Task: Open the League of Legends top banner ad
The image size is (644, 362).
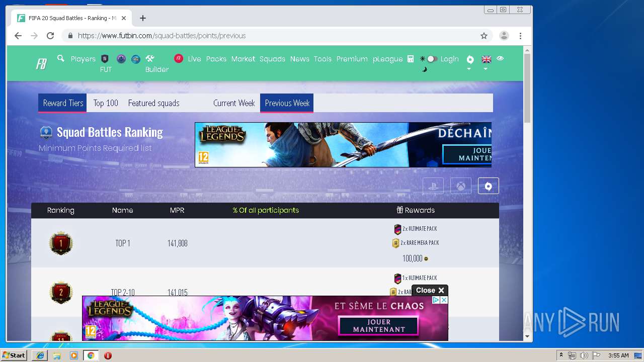Action: pyautogui.click(x=343, y=145)
